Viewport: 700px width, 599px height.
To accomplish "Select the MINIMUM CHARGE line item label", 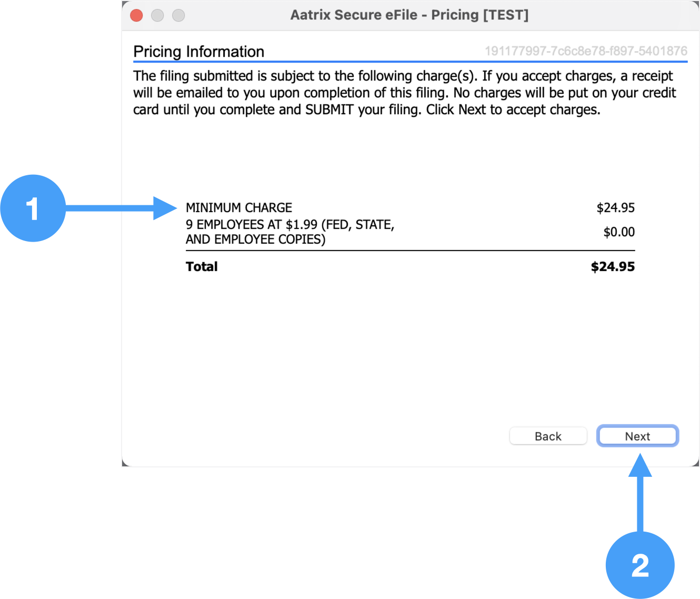I will (239, 207).
